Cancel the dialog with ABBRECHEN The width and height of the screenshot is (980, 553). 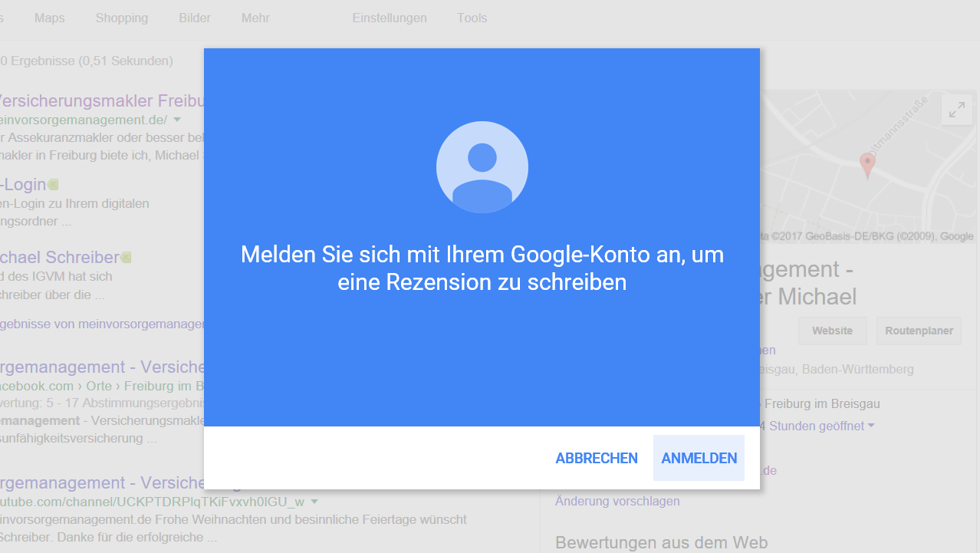597,458
